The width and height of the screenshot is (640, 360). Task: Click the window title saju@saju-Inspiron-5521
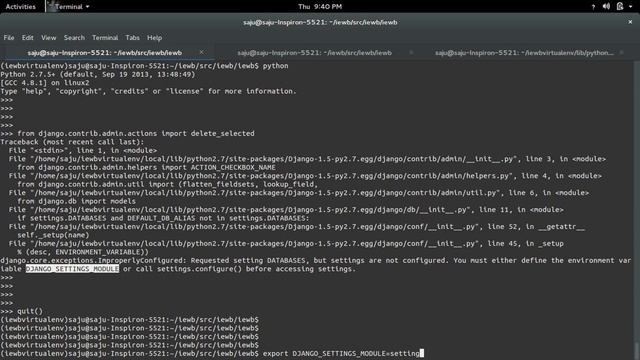(x=320, y=22)
